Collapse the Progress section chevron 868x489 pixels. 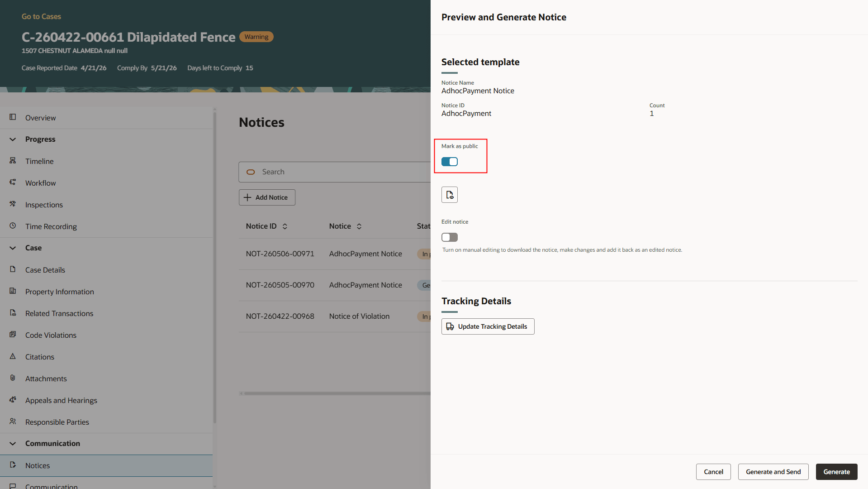point(13,139)
